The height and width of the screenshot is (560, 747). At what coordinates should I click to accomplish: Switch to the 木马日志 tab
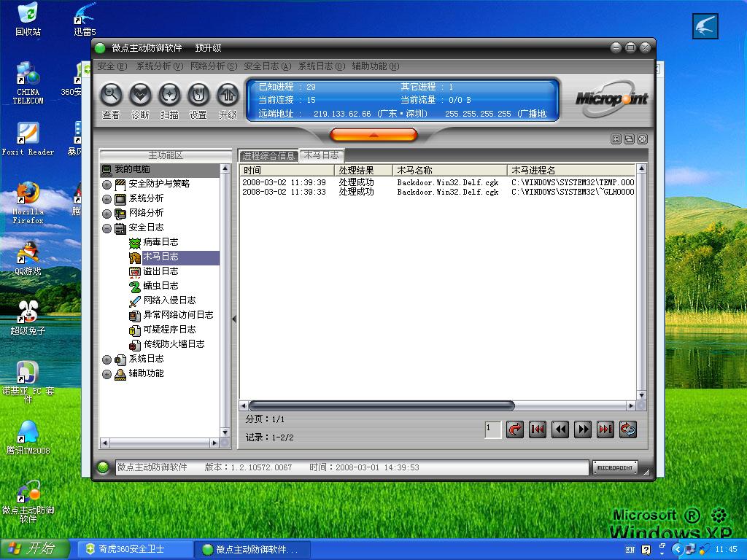(x=322, y=155)
